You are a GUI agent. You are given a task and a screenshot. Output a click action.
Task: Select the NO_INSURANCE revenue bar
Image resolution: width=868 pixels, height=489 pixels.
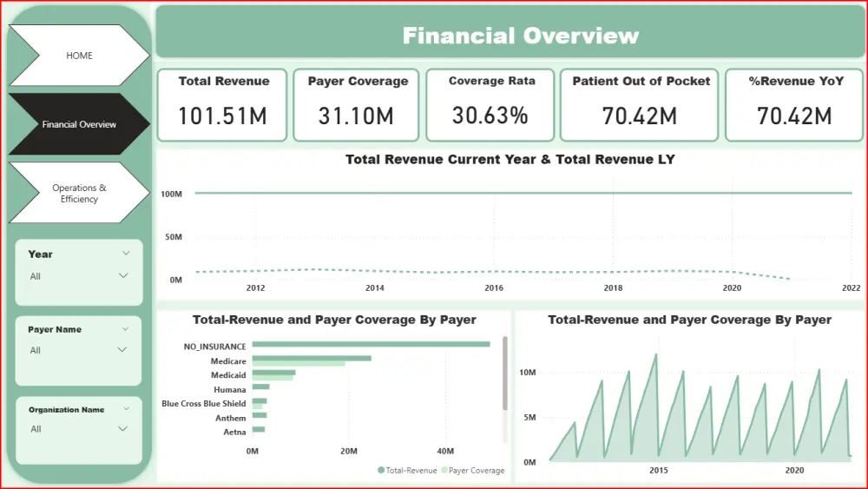click(371, 345)
